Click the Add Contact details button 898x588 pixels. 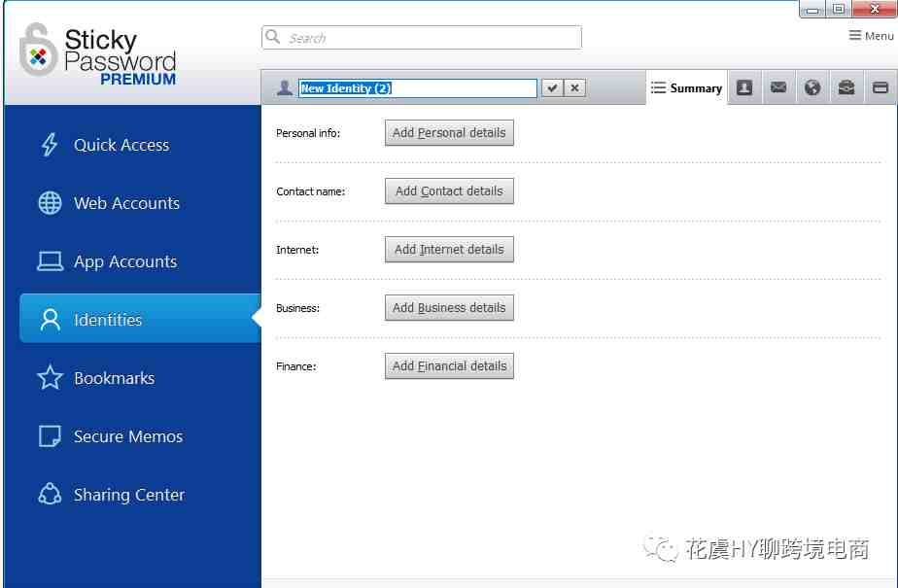(449, 191)
